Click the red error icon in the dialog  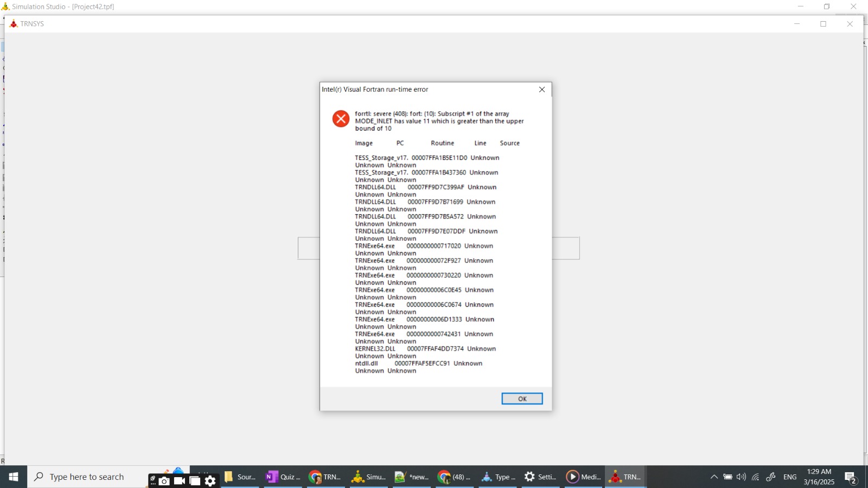[341, 119]
